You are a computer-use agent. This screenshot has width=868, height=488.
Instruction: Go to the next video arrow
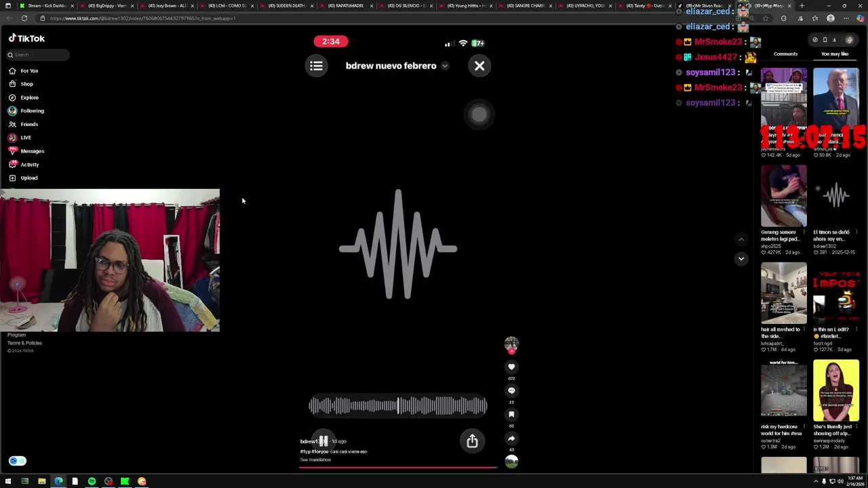[x=741, y=258]
